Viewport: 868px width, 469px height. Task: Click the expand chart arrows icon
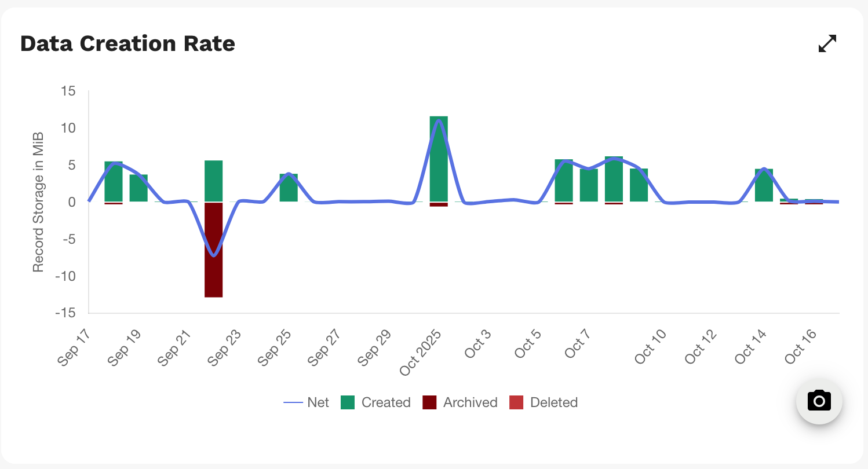[x=827, y=43]
